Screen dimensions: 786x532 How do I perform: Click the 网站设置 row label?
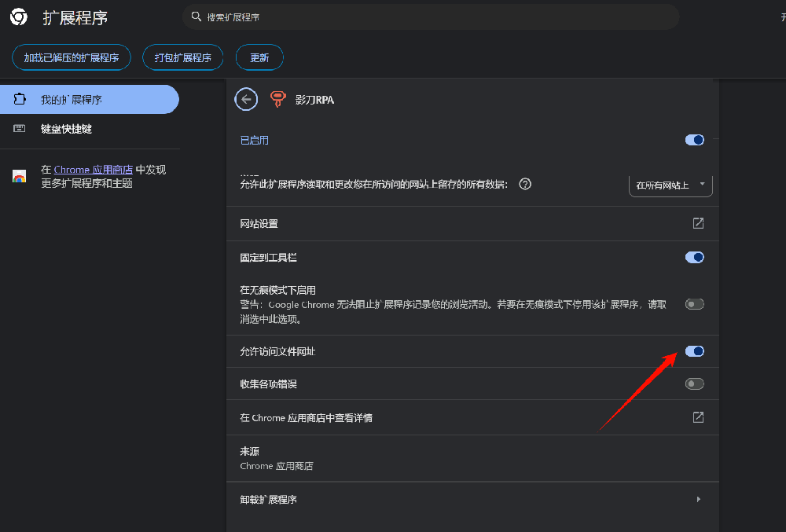259,224
